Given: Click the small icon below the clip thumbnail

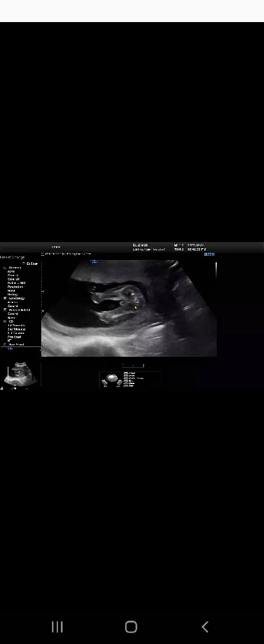Looking at the screenshot, I should tap(2, 388).
